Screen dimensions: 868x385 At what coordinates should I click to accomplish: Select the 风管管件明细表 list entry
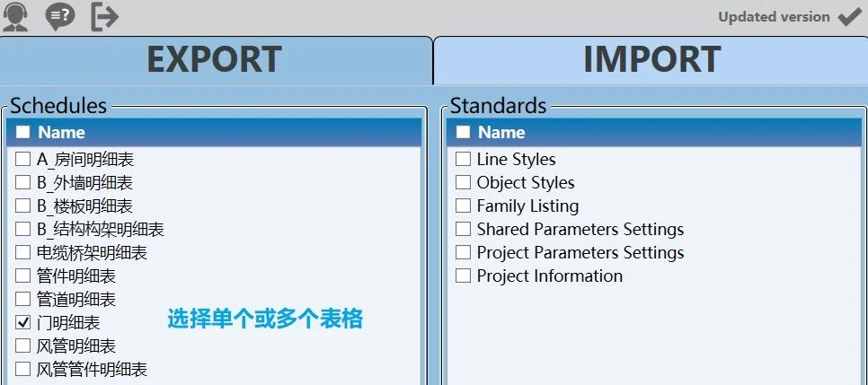(92, 369)
